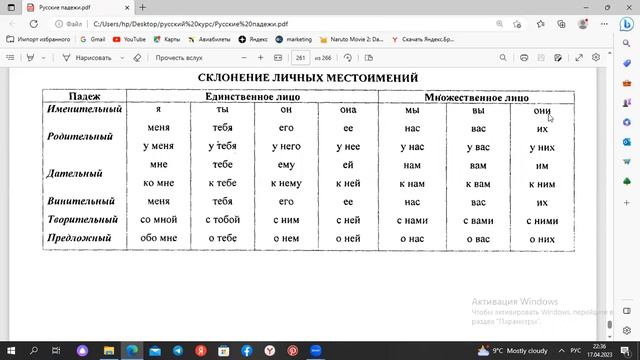This screenshot has height=360, width=640.
Task: Open highlight color options dropdown arrow
Action: [x=43, y=58]
